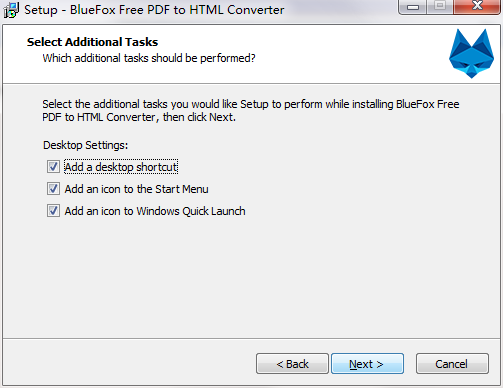The image size is (503, 388).
Task: Click the 'Add a desktop shortcut' label text
Action: (x=121, y=167)
